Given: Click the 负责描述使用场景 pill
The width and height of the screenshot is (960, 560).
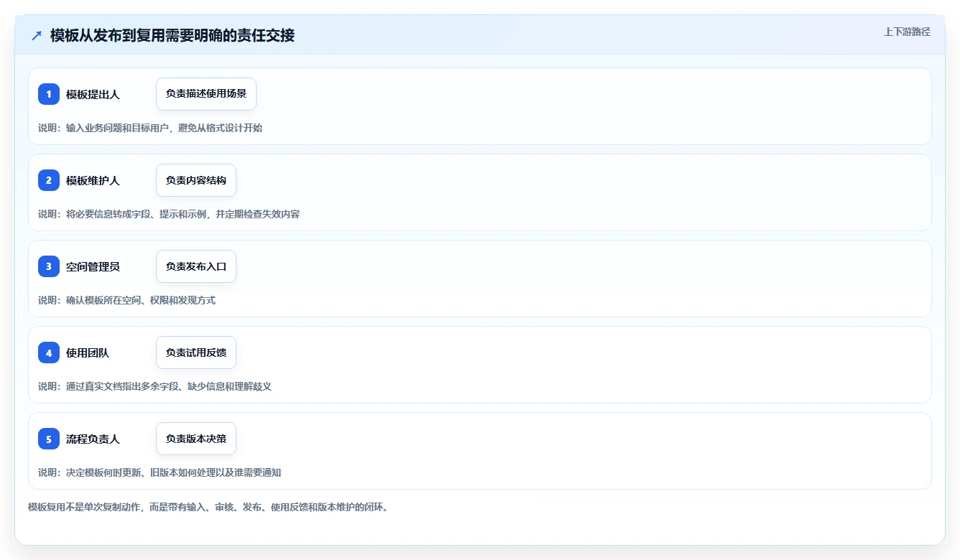Looking at the screenshot, I should click(206, 94).
